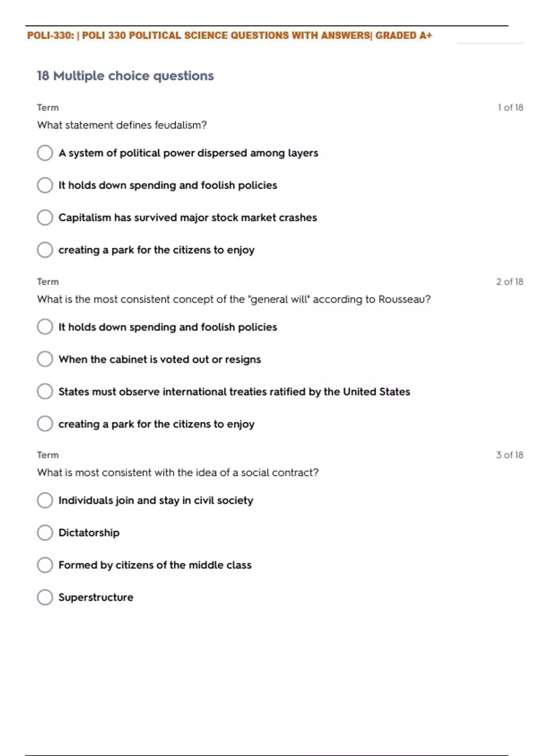Select 'Formed by citizens of the middle class'
Viewport: 534px width, 756px height.
coord(45,565)
